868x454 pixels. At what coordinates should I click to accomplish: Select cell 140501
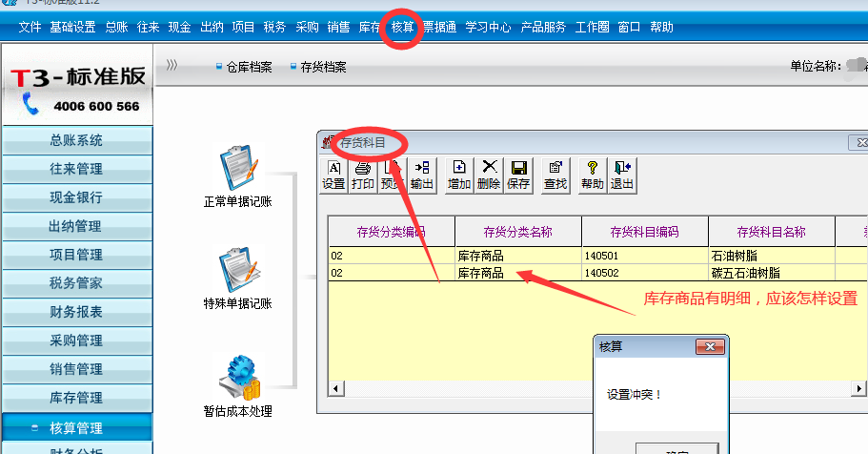click(645, 256)
